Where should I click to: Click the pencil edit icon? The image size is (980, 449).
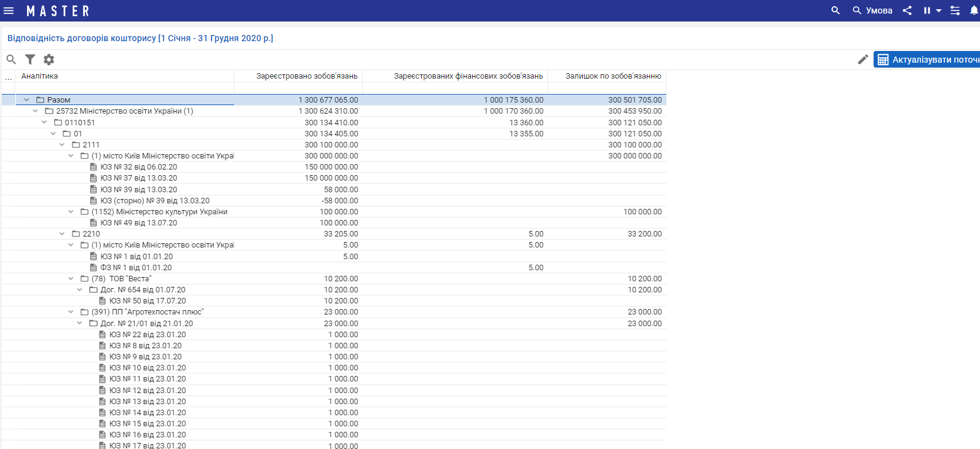click(x=863, y=60)
